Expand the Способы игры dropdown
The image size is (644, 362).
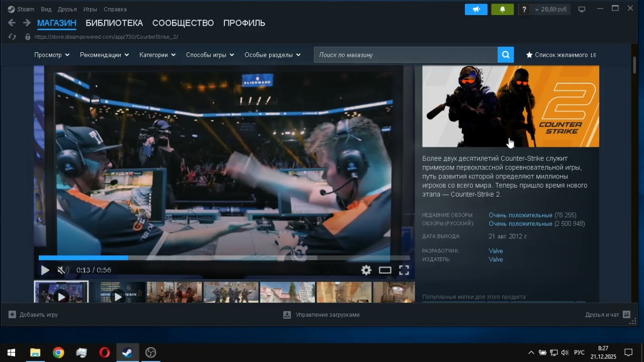(210, 55)
